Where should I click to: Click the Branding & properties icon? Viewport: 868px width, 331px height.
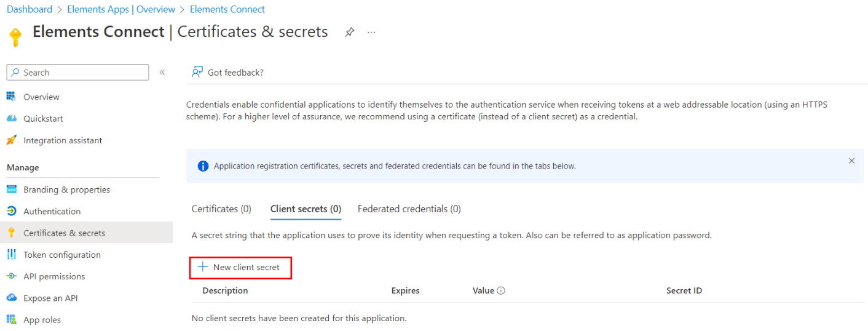(11, 189)
